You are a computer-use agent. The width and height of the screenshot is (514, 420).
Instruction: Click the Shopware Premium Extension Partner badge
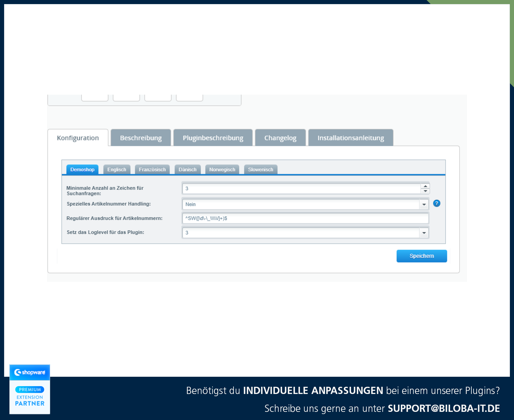30,389
